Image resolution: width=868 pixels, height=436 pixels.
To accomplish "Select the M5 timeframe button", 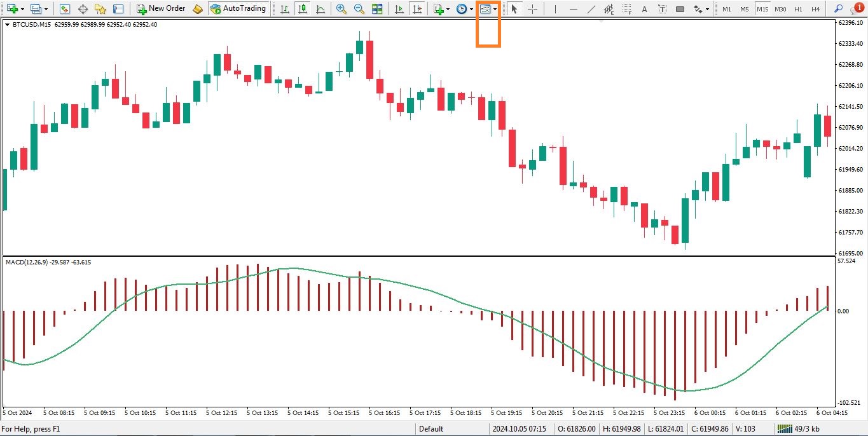I will click(744, 9).
